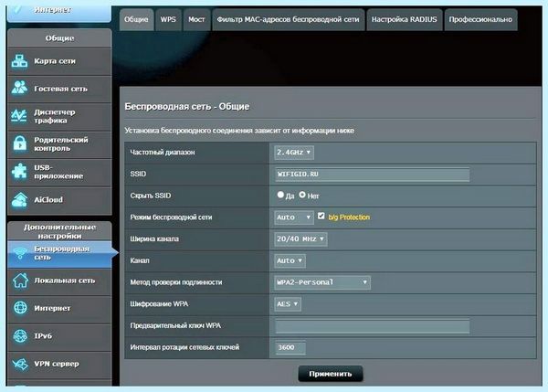This screenshot has width=548, height=392.
Task: Click the 'Общие' sidebar section header
Action: pos(59,38)
